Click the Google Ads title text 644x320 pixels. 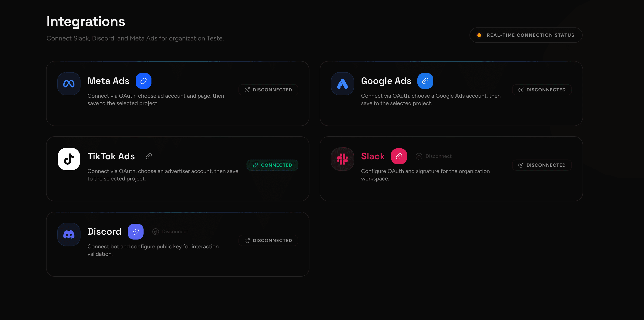(386, 81)
